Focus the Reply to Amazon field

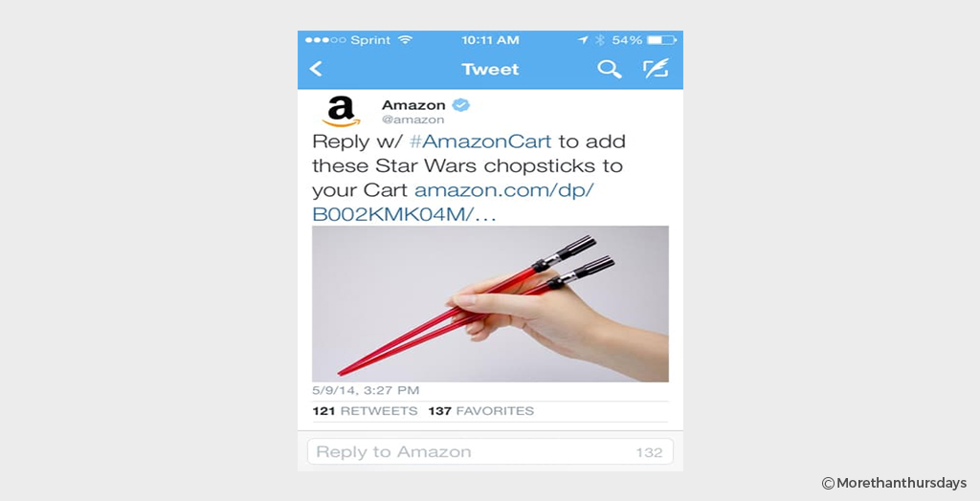[490, 451]
